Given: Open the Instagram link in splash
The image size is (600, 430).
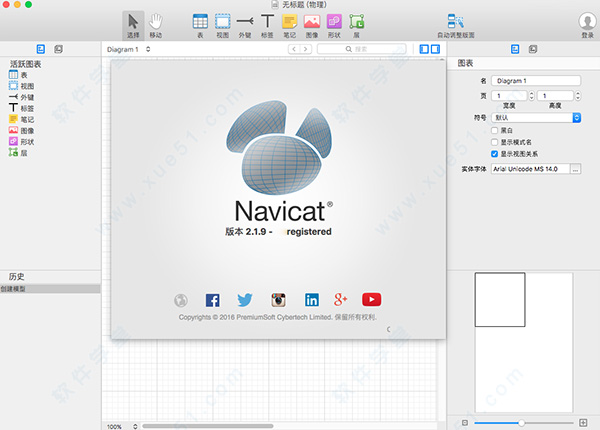Looking at the screenshot, I should pos(278,300).
